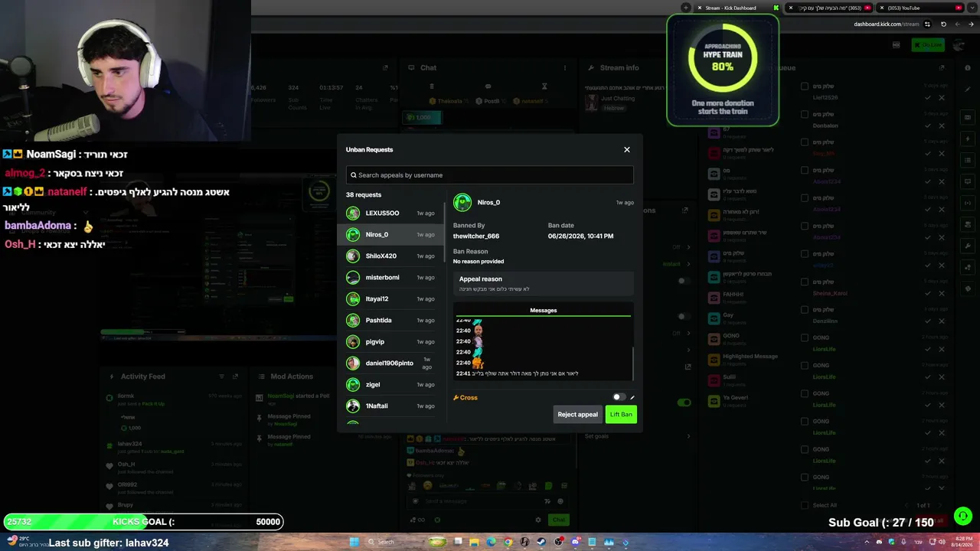
Task: Open Discord from the taskbar
Action: tap(575, 542)
